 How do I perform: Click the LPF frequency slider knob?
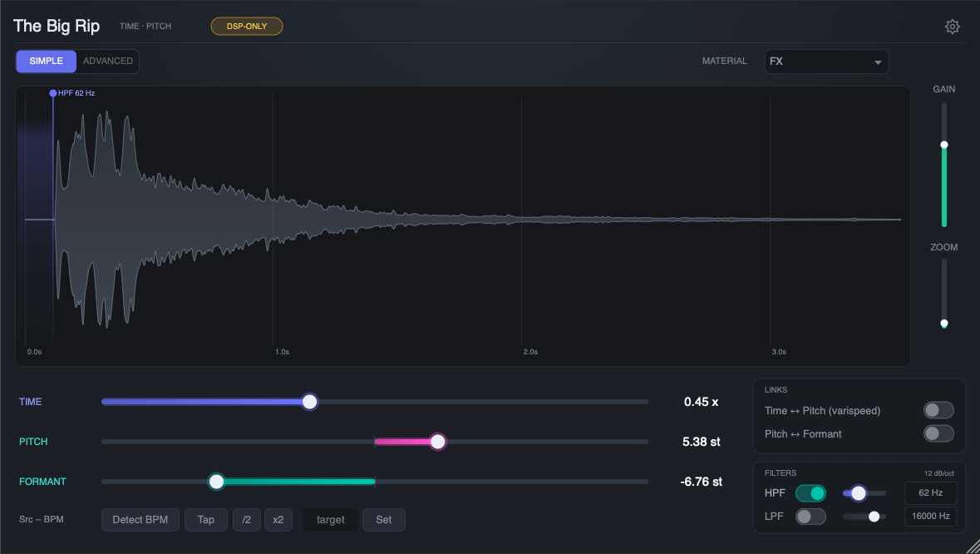[x=874, y=517]
